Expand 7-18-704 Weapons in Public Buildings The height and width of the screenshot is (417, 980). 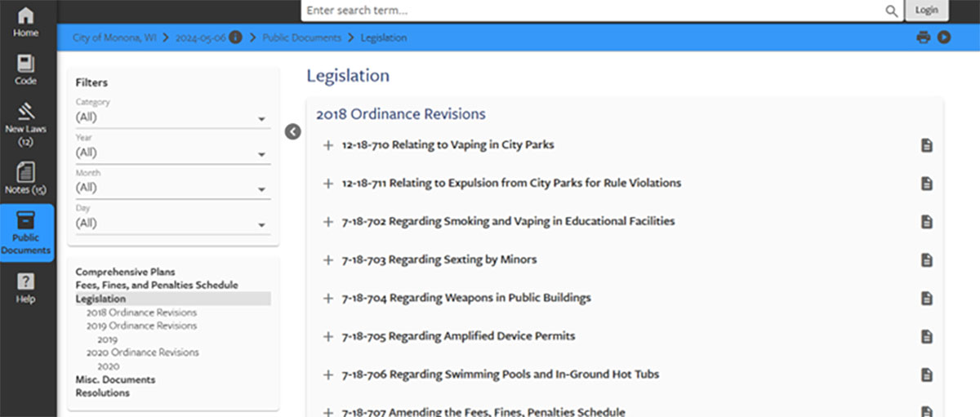point(328,299)
